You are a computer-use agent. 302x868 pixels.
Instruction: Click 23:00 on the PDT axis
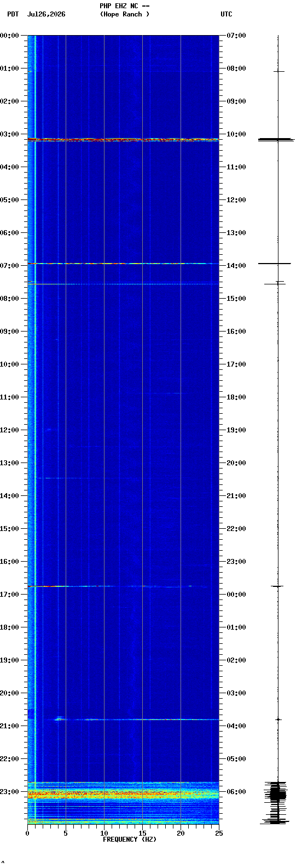point(9,792)
